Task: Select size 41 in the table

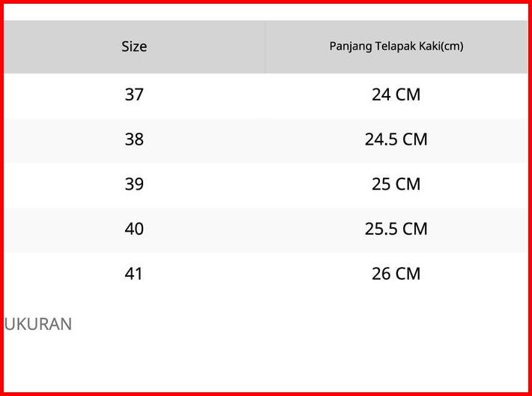Action: (134, 274)
